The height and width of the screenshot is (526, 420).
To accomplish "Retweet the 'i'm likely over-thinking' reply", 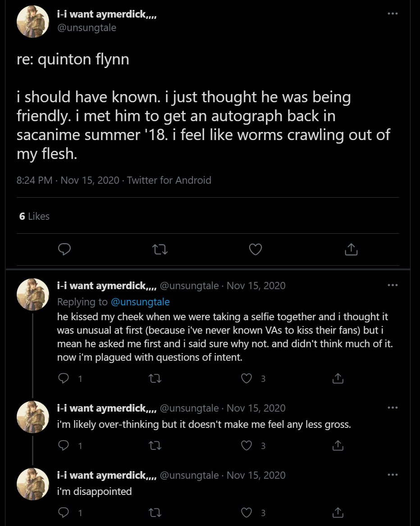I will (x=155, y=446).
